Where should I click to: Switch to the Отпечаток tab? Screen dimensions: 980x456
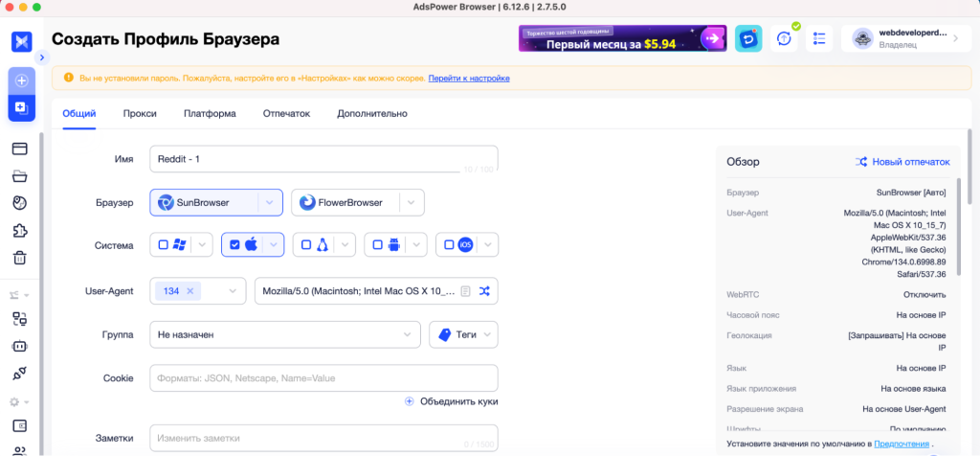tap(286, 114)
